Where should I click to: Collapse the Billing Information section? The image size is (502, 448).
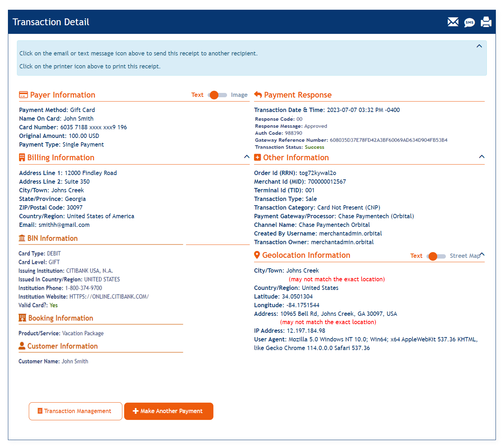[x=247, y=157]
